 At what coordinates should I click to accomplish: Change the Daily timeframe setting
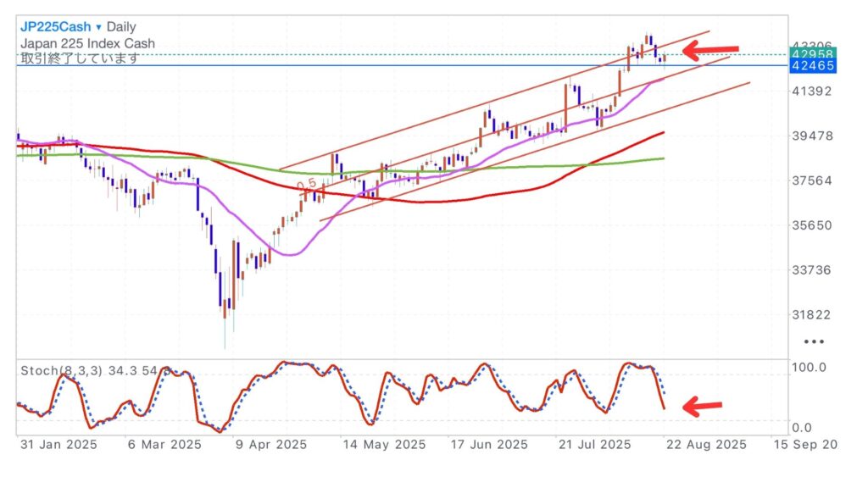(121, 26)
